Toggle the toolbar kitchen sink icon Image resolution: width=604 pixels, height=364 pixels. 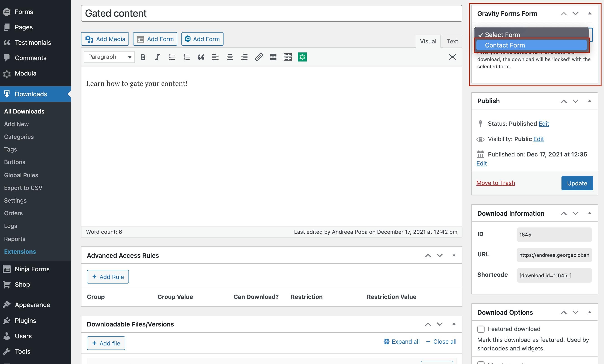[x=288, y=57]
